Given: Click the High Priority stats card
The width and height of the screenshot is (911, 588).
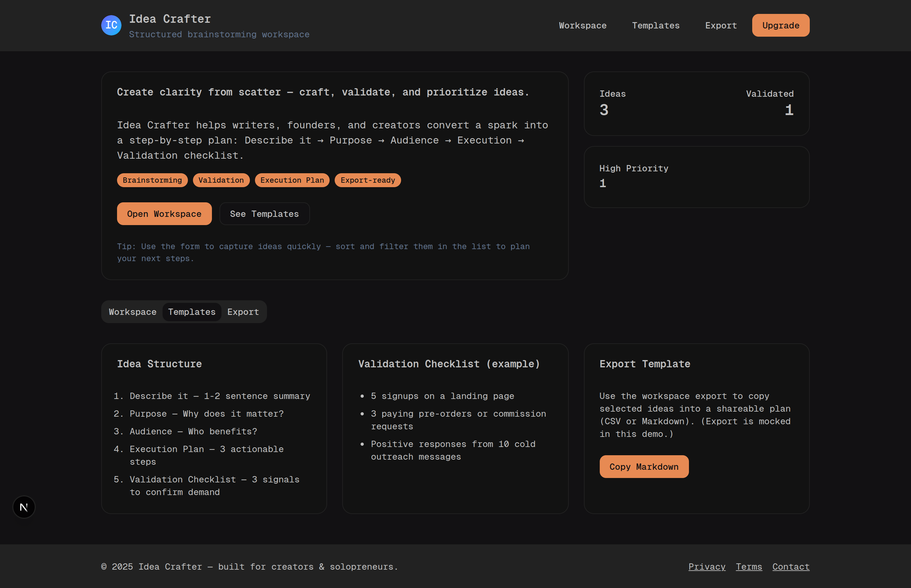Looking at the screenshot, I should point(696,177).
